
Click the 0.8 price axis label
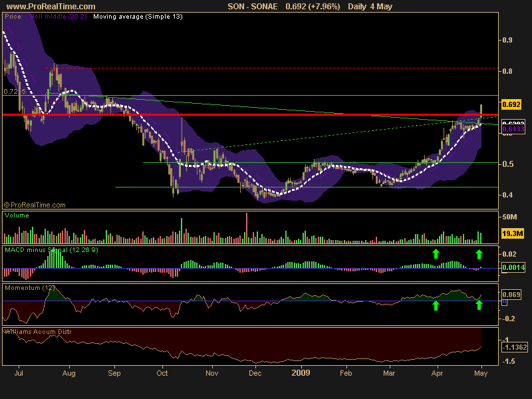pos(507,71)
